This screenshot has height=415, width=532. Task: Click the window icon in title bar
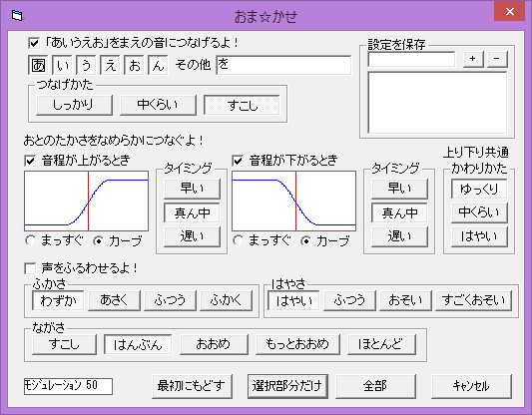17,16
